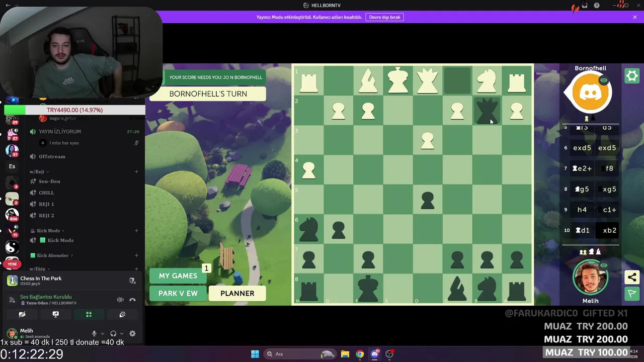644x362 pixels.
Task: Expand headphone output options chevron
Action: [x=122, y=333]
